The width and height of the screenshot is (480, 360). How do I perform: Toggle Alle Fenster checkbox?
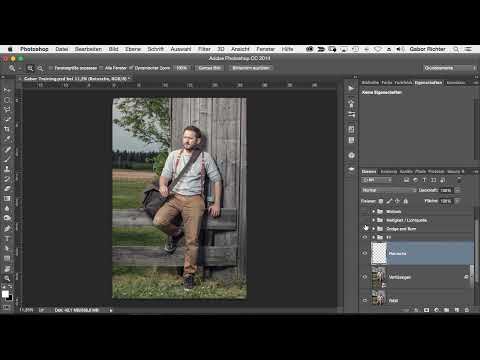pyautogui.click(x=101, y=68)
